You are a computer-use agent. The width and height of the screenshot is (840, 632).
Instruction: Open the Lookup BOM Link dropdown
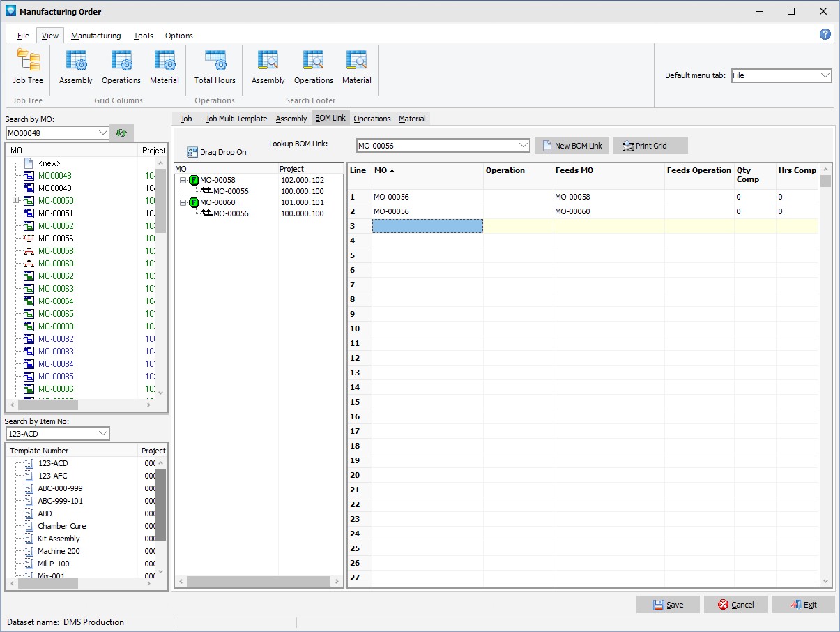(x=524, y=145)
